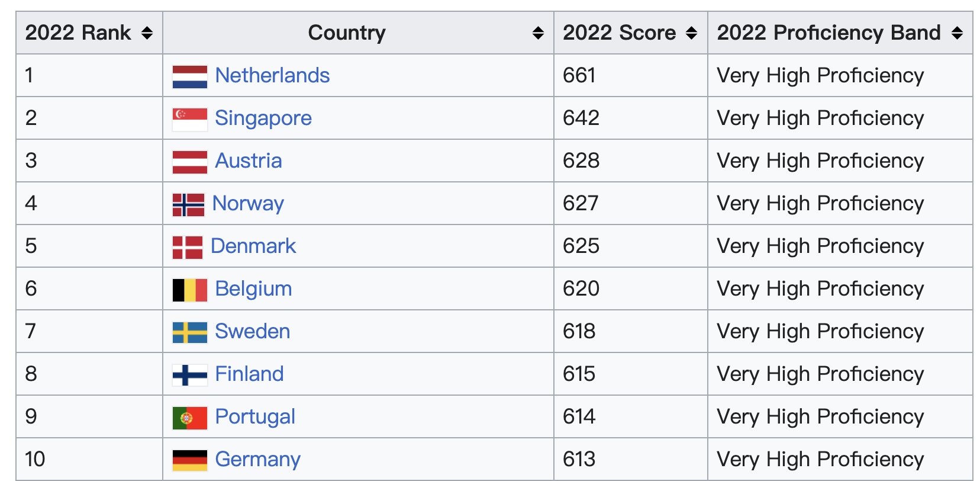
Task: Click the Austria flag icon
Action: coord(189,162)
